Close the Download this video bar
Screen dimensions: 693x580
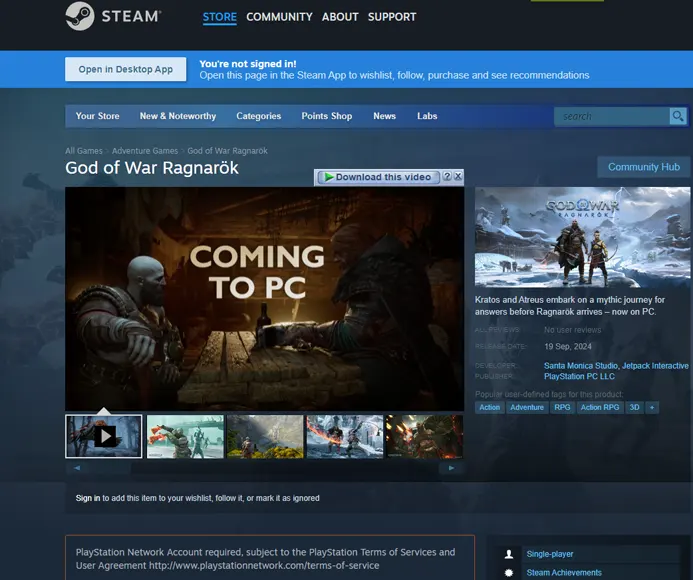[x=458, y=176]
